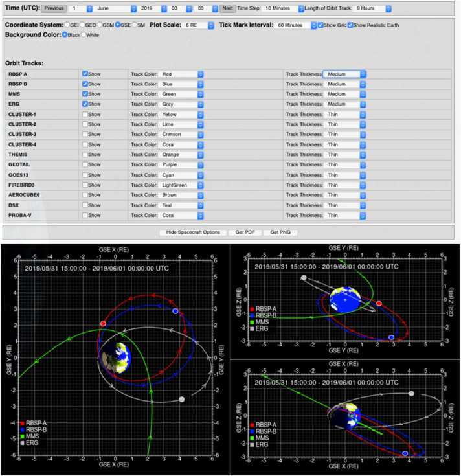Choose Black background color
This screenshot has width=461, height=476.
(x=65, y=34)
